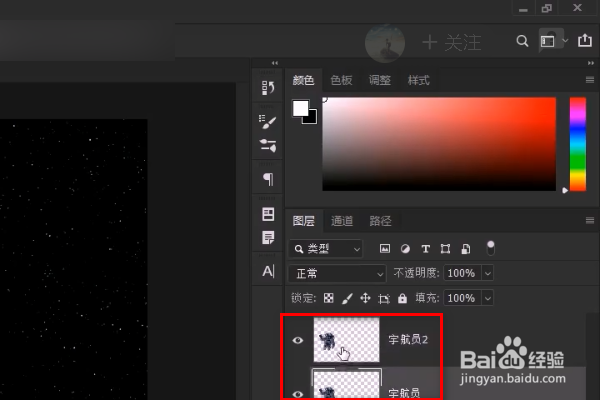Viewport: 600px width, 400px height.
Task: Open the Layers panel menu
Action: click(590, 220)
